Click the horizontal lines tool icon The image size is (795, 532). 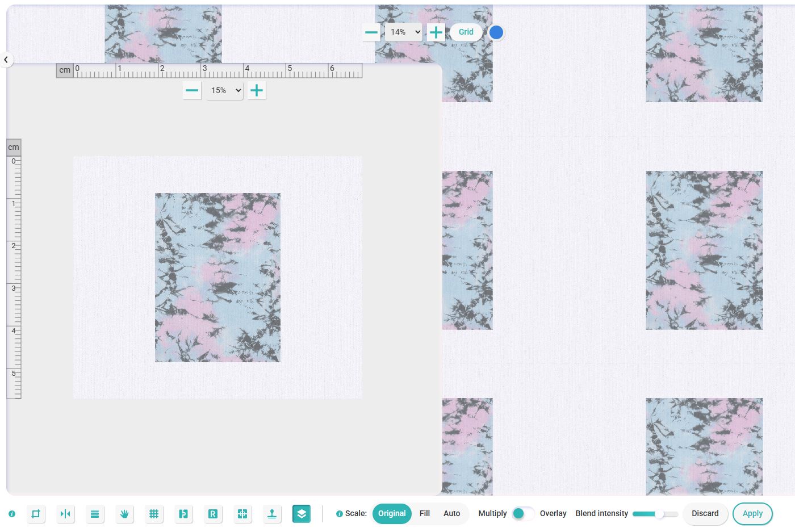tap(95, 514)
